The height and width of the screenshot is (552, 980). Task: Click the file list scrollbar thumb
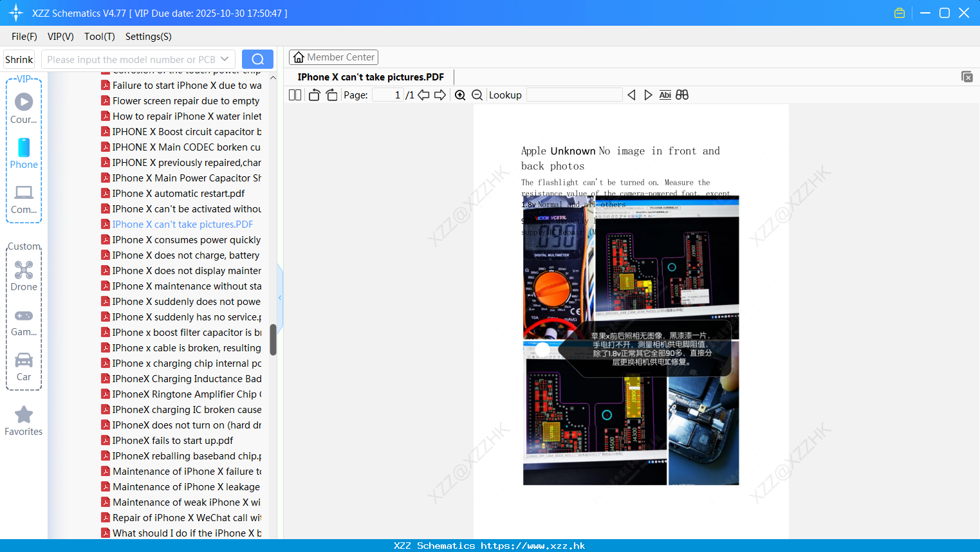tap(273, 339)
